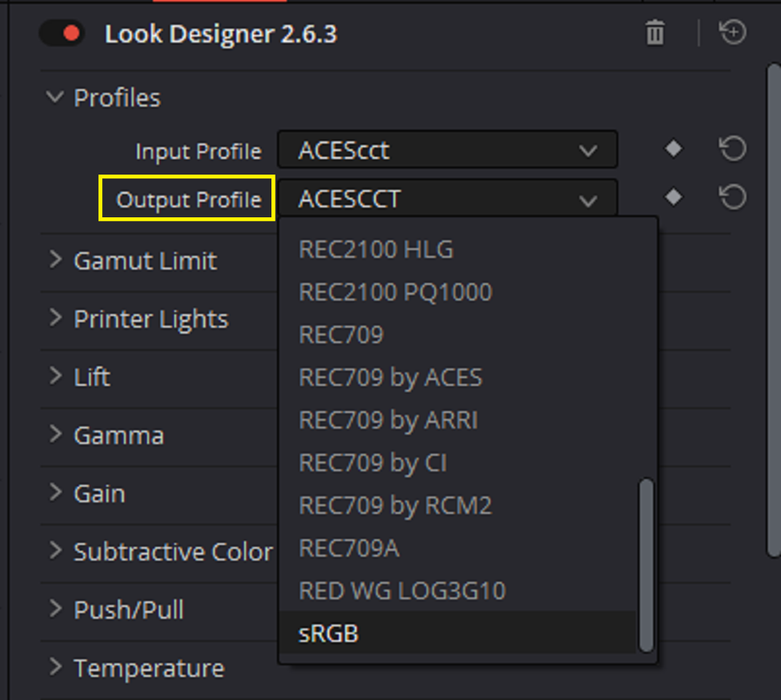Click the dropdown list scrollbar thumb
The image size is (781, 700).
tap(646, 565)
